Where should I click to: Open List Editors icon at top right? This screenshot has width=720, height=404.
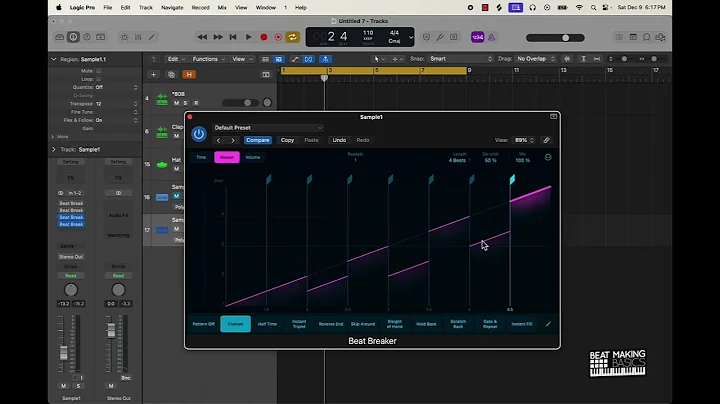pos(619,37)
